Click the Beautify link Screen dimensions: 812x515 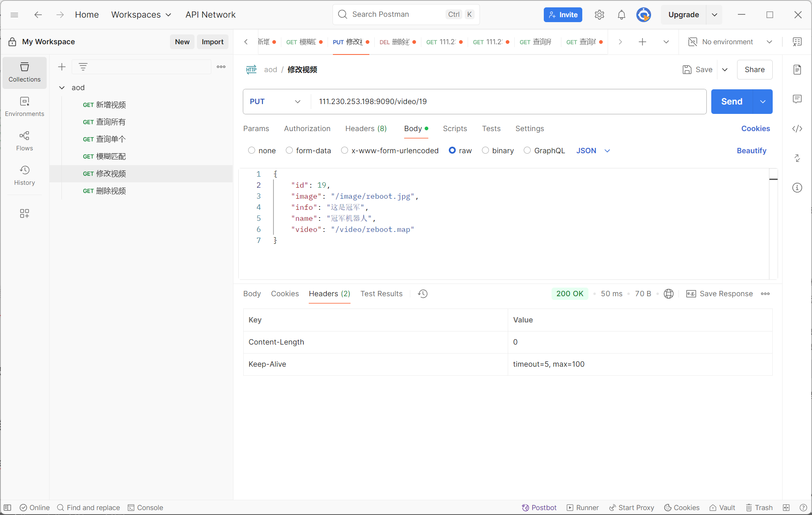pyautogui.click(x=751, y=151)
